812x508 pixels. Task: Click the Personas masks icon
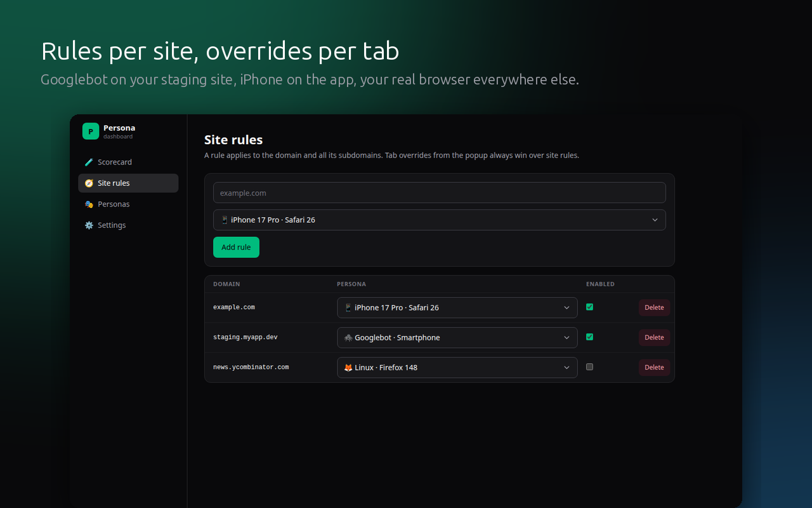point(89,204)
